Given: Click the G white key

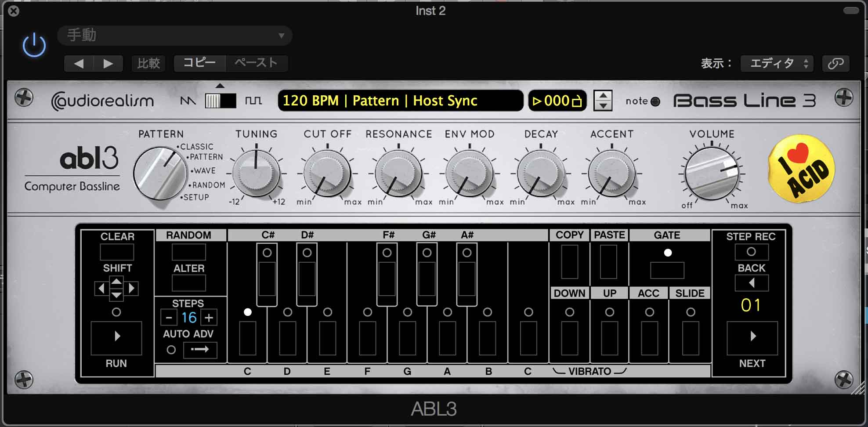Looking at the screenshot, I should click(x=408, y=338).
